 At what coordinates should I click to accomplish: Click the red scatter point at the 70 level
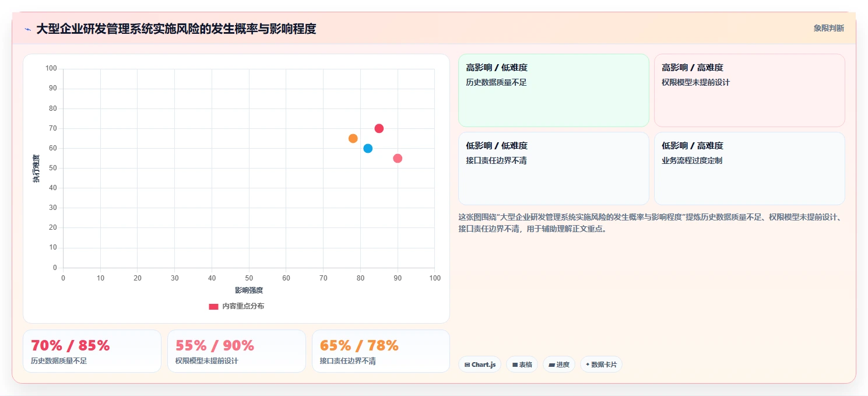click(x=379, y=128)
